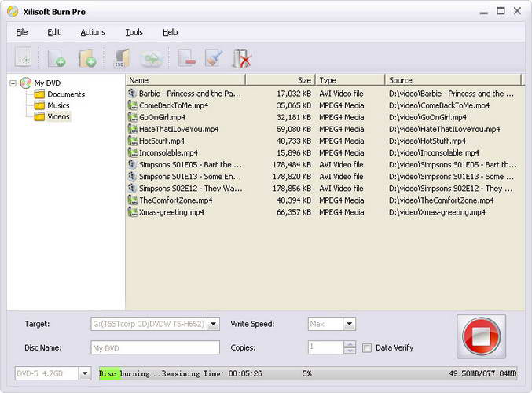This screenshot has height=393, width=532.
Task: Stop burning with the red stop button
Action: [481, 336]
